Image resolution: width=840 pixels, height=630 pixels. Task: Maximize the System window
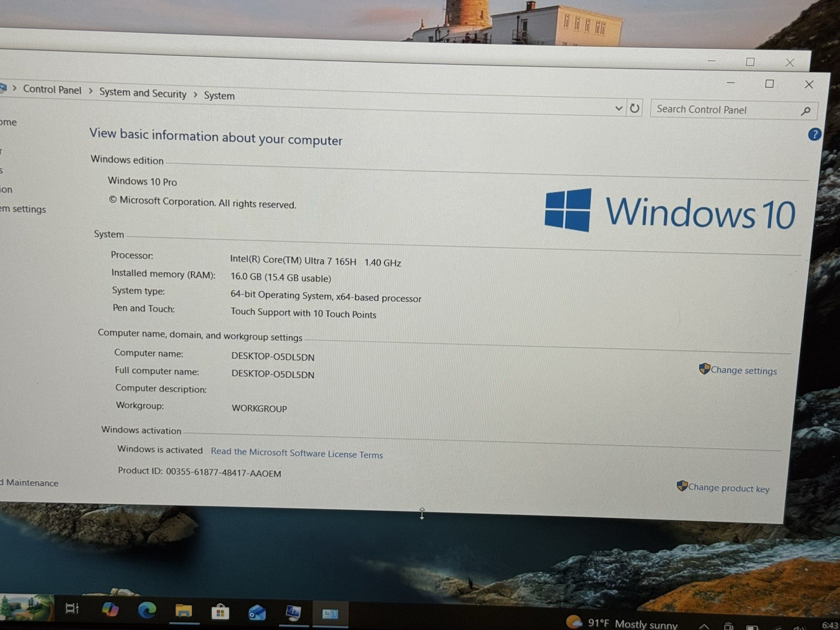769,83
